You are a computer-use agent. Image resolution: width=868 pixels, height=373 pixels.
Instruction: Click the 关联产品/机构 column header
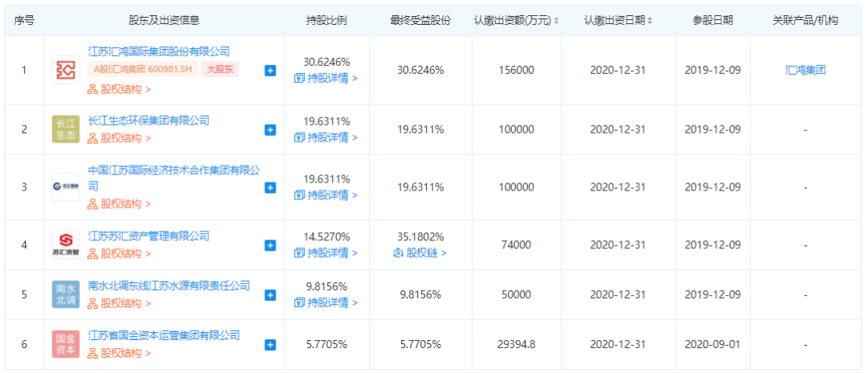pyautogui.click(x=805, y=20)
